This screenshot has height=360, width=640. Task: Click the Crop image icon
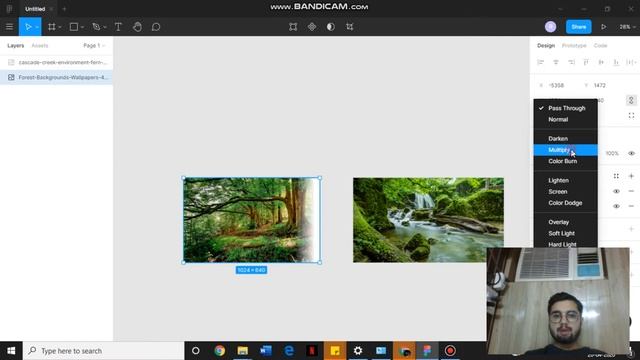[349, 27]
